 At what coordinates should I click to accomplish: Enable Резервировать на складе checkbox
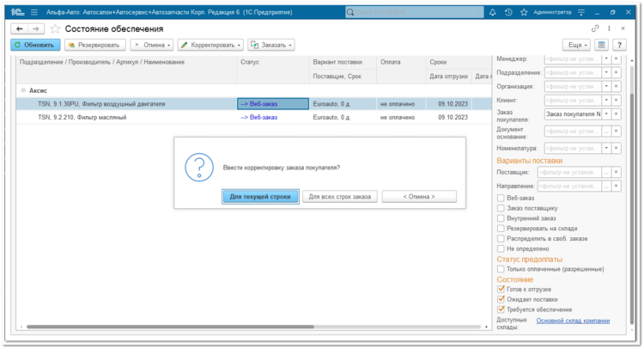(501, 228)
